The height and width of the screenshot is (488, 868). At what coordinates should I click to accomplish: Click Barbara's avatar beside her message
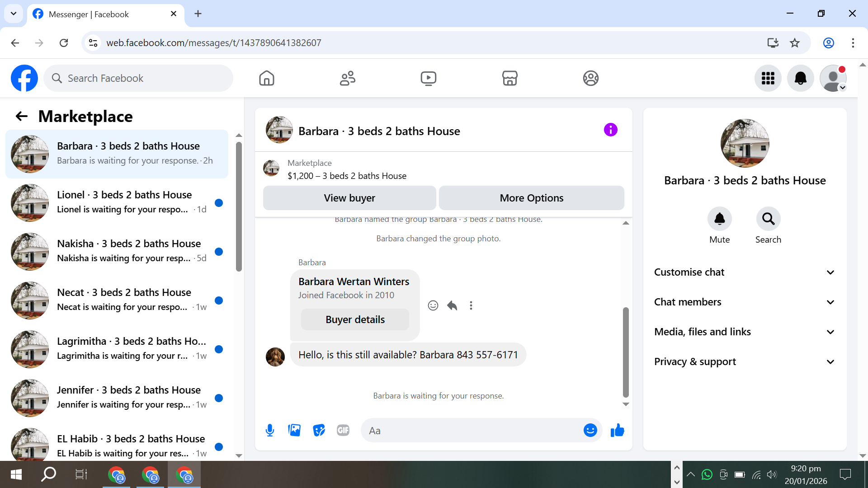(x=275, y=357)
